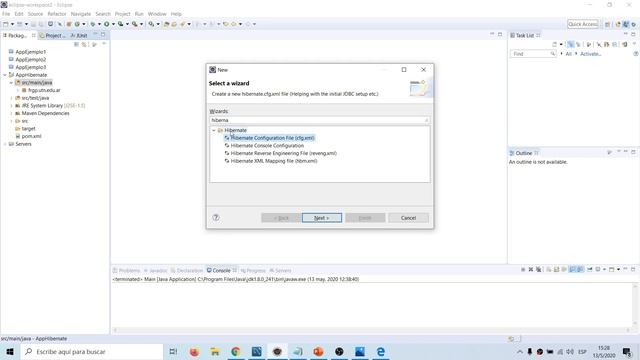Open Microsoft Edge from the taskbar

[x=380, y=351]
